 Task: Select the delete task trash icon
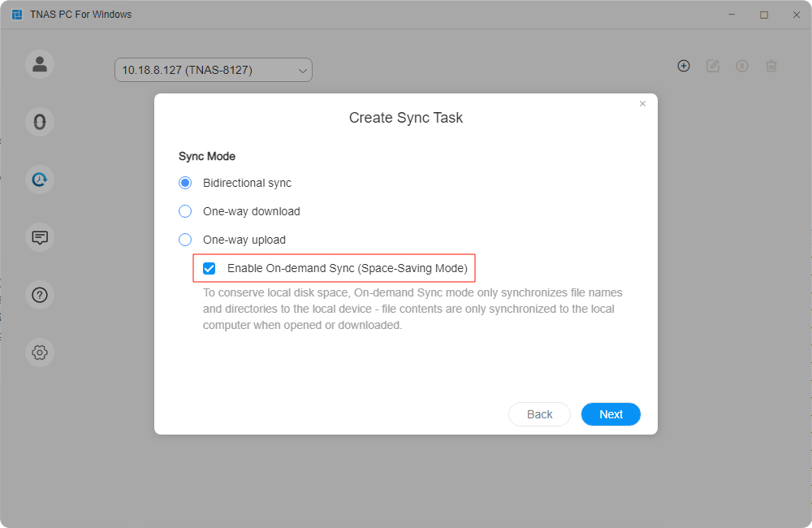(x=771, y=66)
